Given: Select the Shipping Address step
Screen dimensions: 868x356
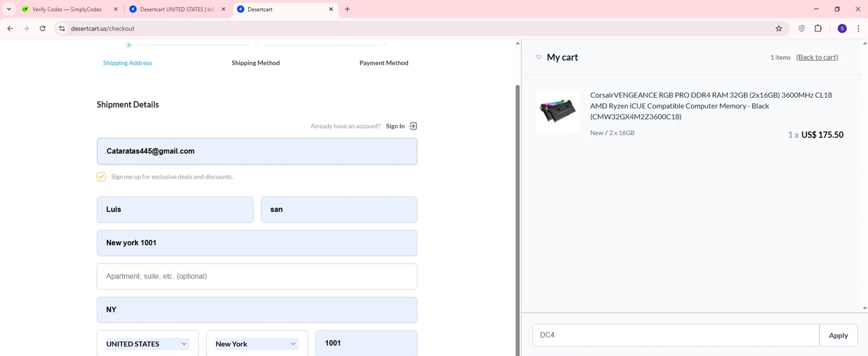Looking at the screenshot, I should [x=127, y=63].
